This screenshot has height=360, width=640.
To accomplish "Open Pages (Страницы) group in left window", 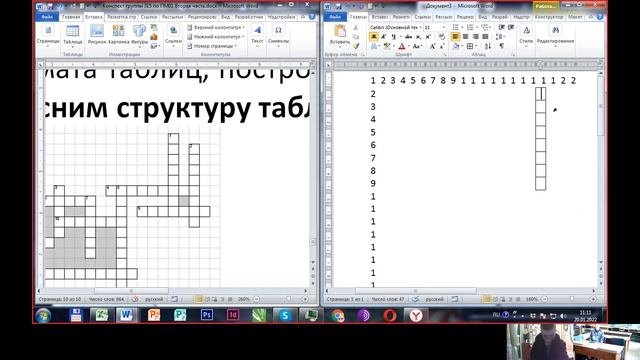I will click(x=48, y=35).
